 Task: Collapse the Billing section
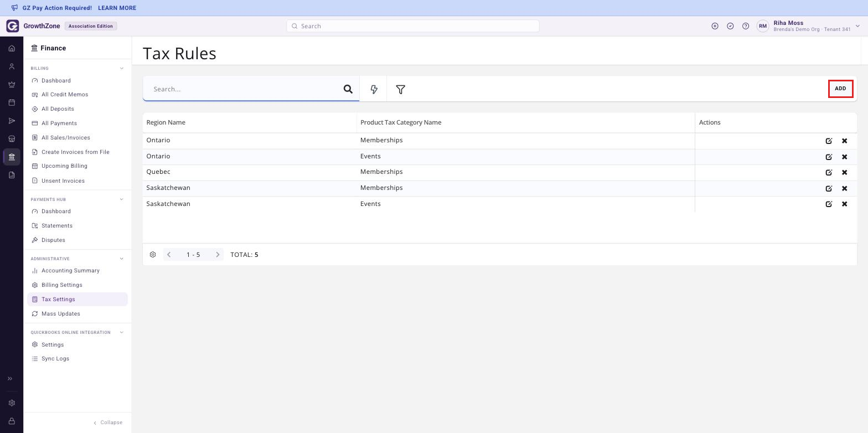pyautogui.click(x=122, y=69)
